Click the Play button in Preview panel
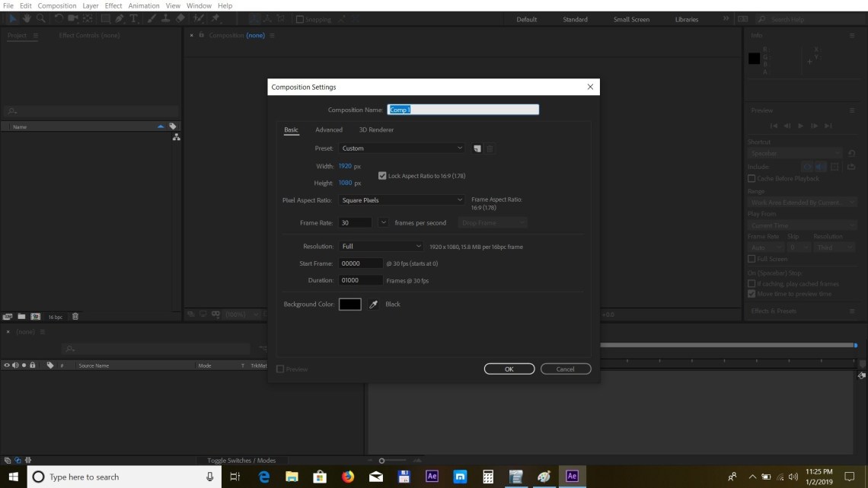The width and height of the screenshot is (868, 488). [x=800, y=126]
